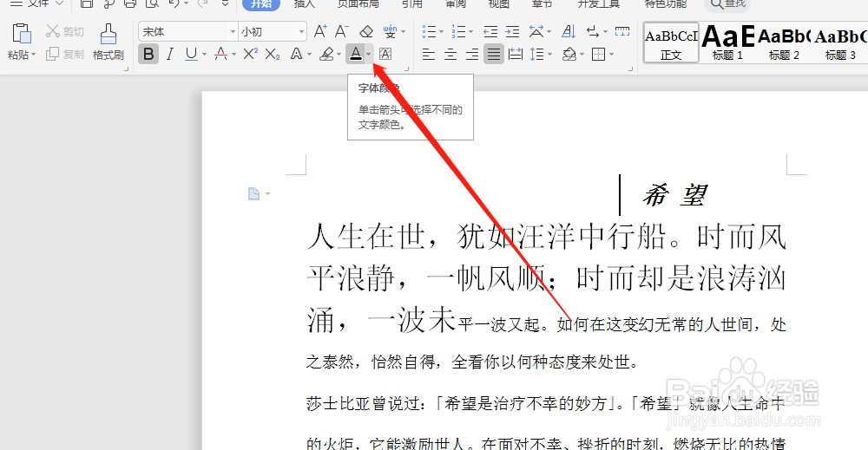Click the document outline icon beside title
This screenshot has height=450, width=868.
coord(253,193)
